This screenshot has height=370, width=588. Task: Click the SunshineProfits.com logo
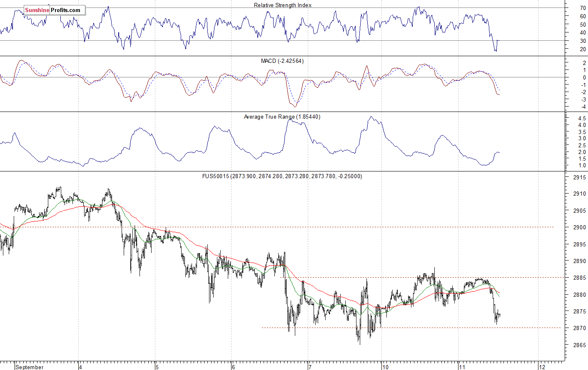pos(55,10)
